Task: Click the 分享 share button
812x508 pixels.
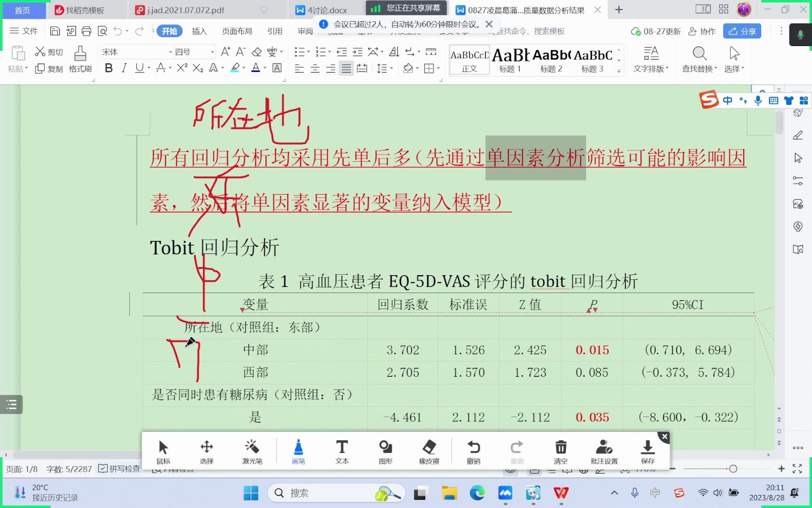Action: [742, 31]
